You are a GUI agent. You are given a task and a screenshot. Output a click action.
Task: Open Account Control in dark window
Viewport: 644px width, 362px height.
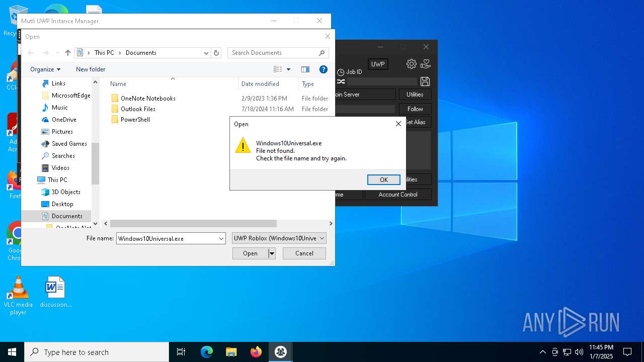tap(398, 195)
